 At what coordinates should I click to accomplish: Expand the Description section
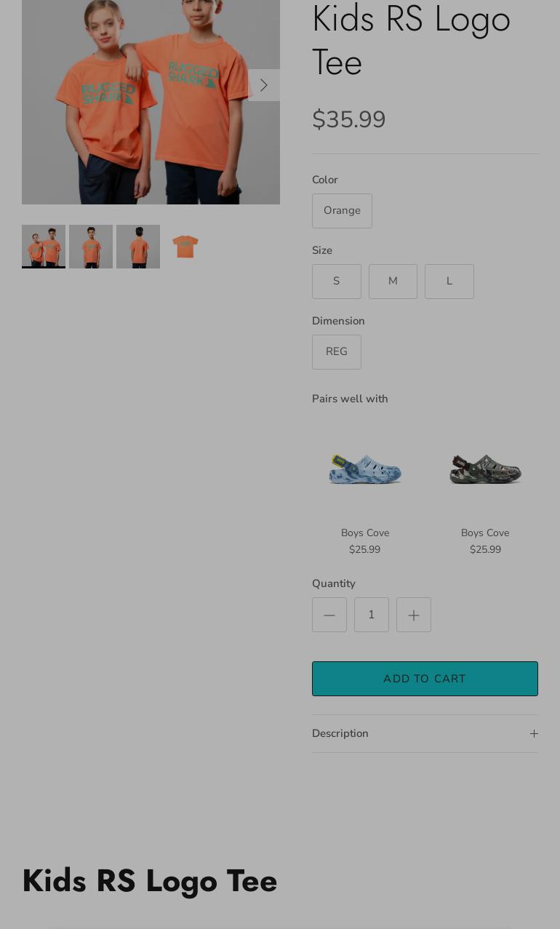(x=425, y=733)
